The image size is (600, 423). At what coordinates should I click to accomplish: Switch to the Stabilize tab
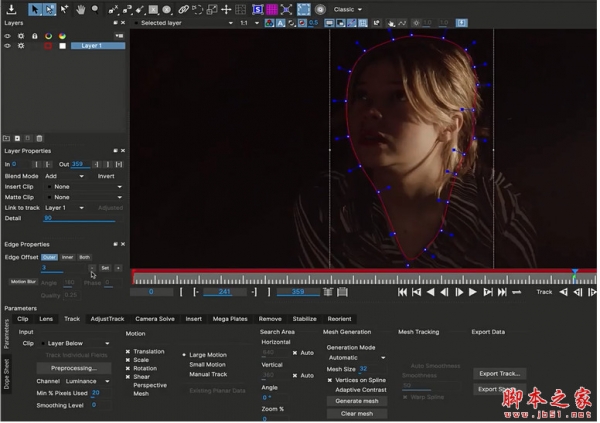click(305, 320)
